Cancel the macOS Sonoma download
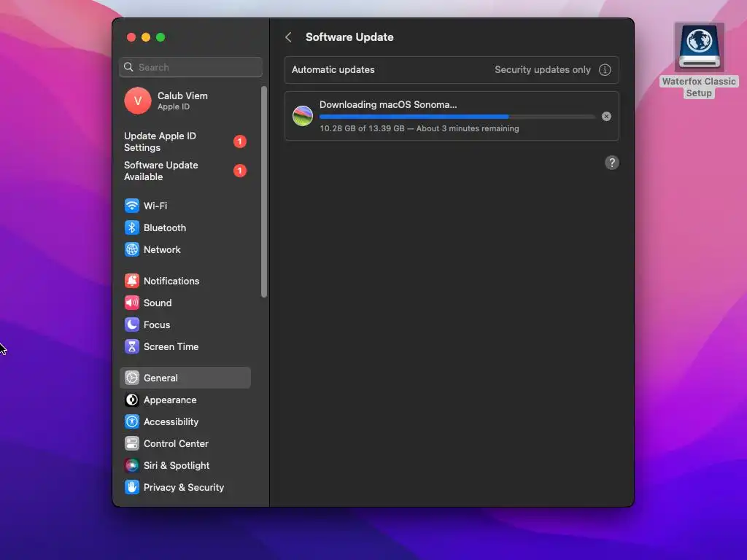 pos(606,117)
